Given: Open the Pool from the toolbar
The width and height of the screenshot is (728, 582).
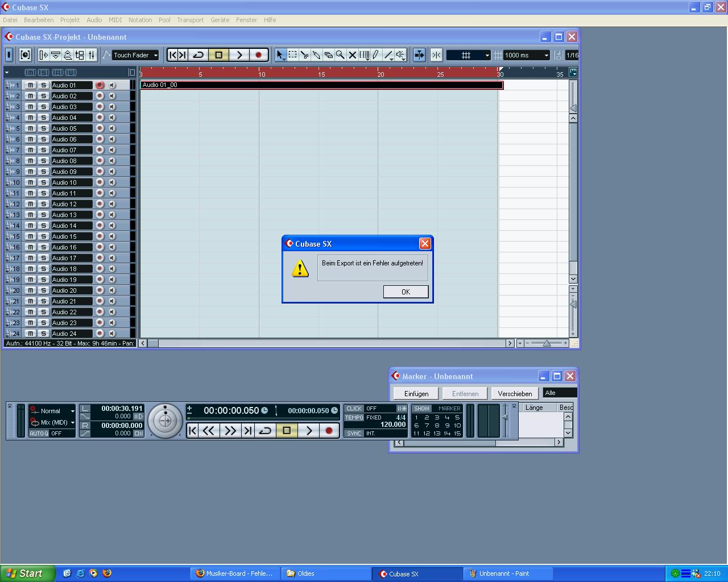Looking at the screenshot, I should (80, 55).
